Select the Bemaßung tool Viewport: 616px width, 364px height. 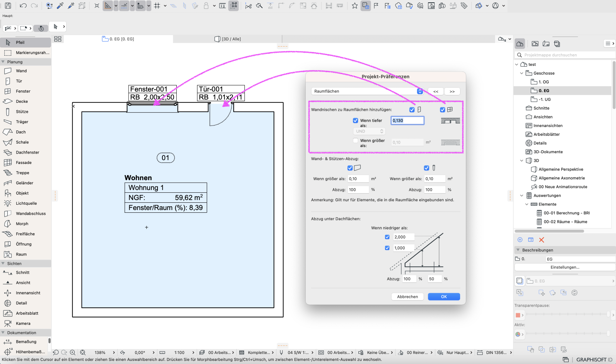pos(25,342)
